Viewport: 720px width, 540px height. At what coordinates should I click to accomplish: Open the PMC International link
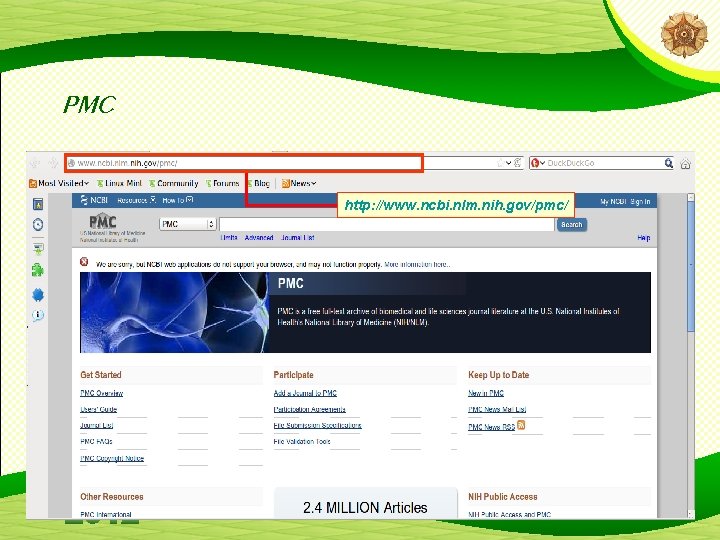tap(106, 515)
